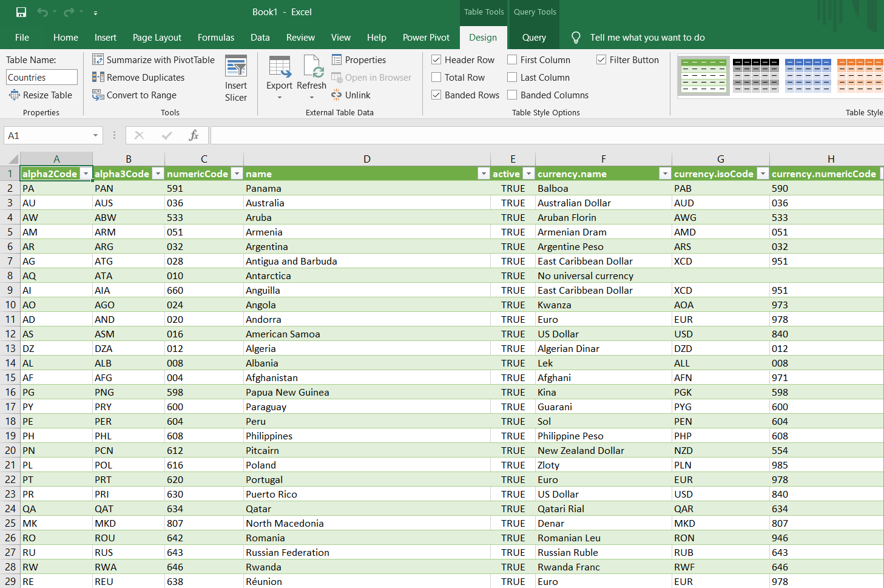The width and height of the screenshot is (884, 588).
Task: Expand the Name Box dropdown arrow
Action: (x=95, y=135)
